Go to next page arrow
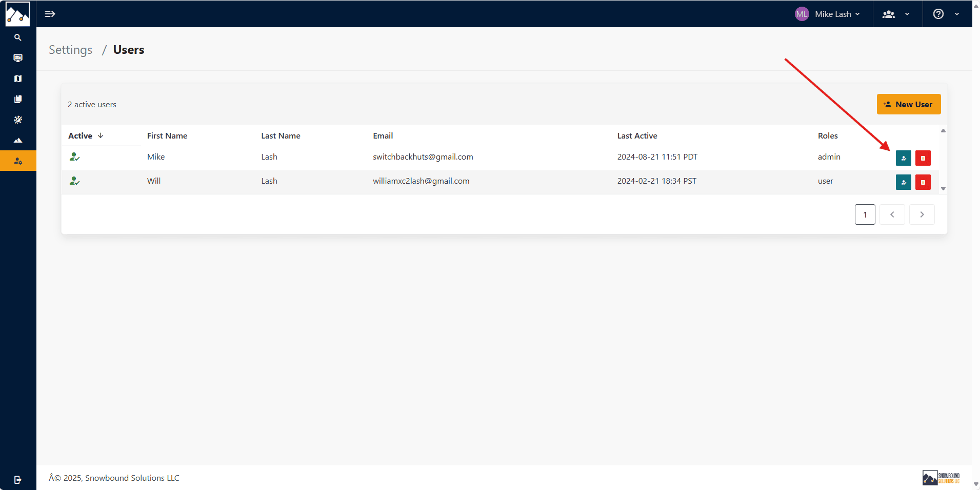 coord(922,214)
